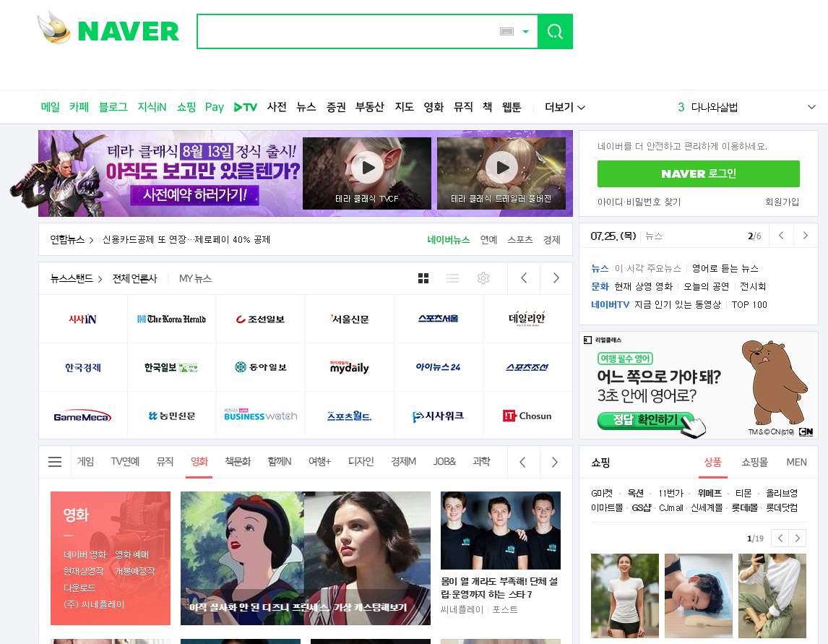This screenshot has height=644, width=828.
Task: Click the winged hat icon beside NAVER logo
Action: point(54,28)
